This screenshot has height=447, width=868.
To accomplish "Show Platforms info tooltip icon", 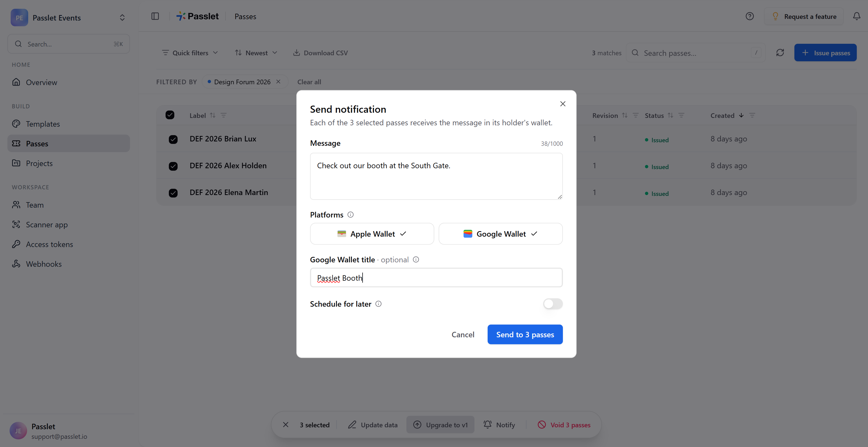I will pos(351,214).
